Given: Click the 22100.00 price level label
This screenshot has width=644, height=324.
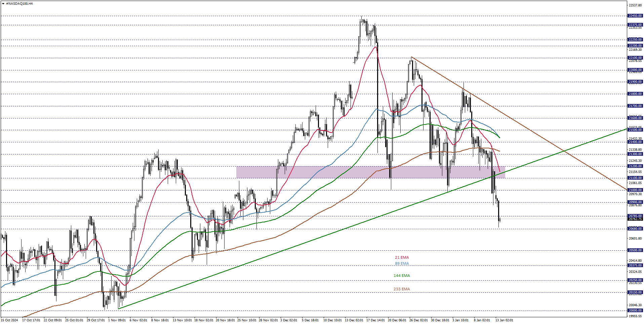Looking at the screenshot, I should point(635,58).
